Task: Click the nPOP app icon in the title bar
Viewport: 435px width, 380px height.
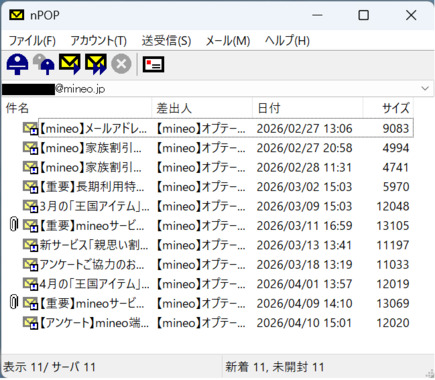Action: [16, 15]
